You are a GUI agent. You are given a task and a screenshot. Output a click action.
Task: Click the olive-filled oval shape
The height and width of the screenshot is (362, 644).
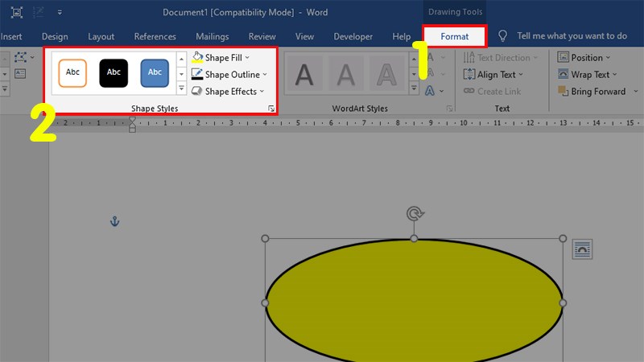[x=414, y=304]
